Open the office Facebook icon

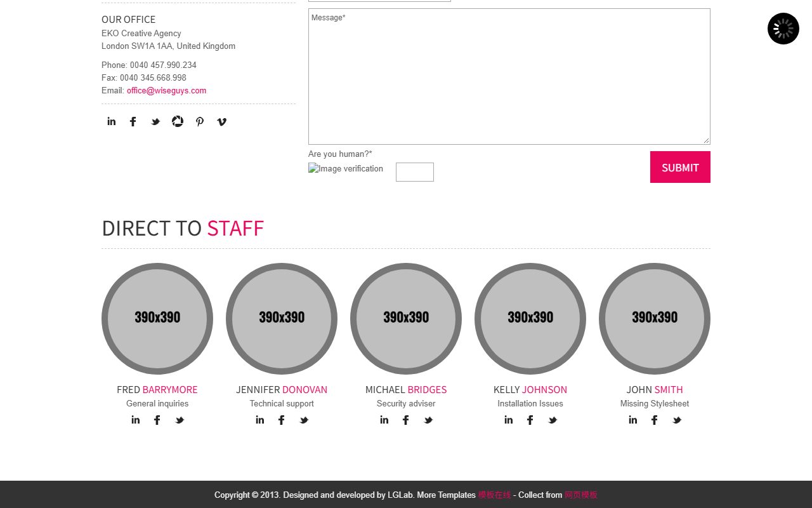(133, 121)
